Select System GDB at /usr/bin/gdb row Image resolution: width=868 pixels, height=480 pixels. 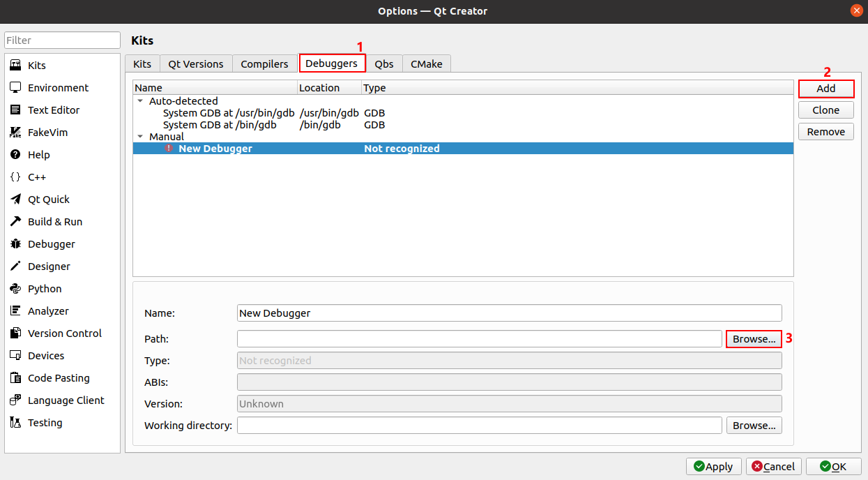(463, 113)
